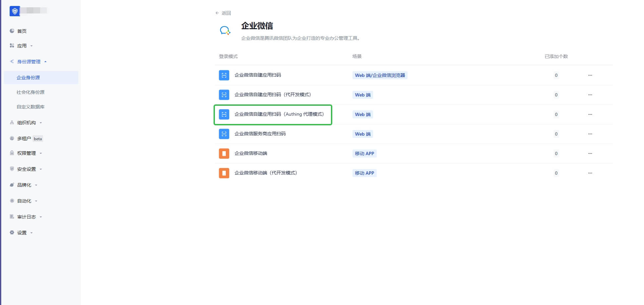The image size is (644, 305).
Task: Open more options for 企业微信自建应用扫码 row
Action: click(590, 75)
